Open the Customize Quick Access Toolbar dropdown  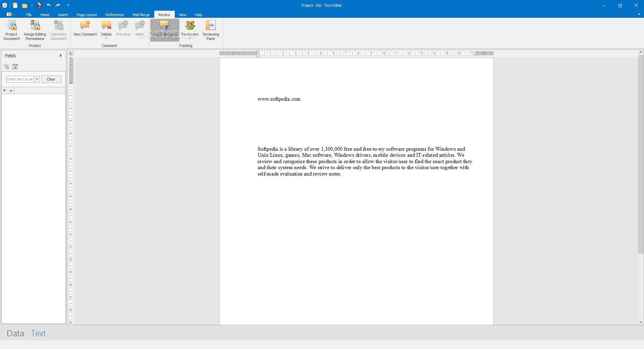pyautogui.click(x=68, y=5)
